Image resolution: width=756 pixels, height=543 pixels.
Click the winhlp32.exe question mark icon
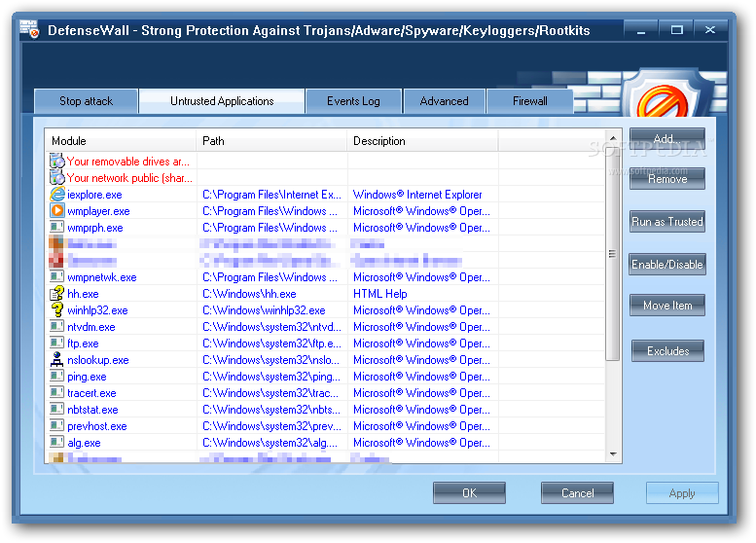(56, 309)
